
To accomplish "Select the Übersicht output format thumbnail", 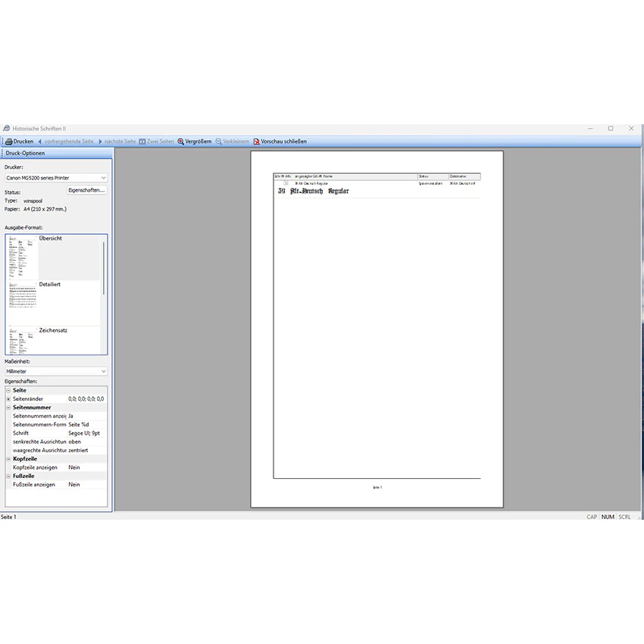I will [23, 258].
